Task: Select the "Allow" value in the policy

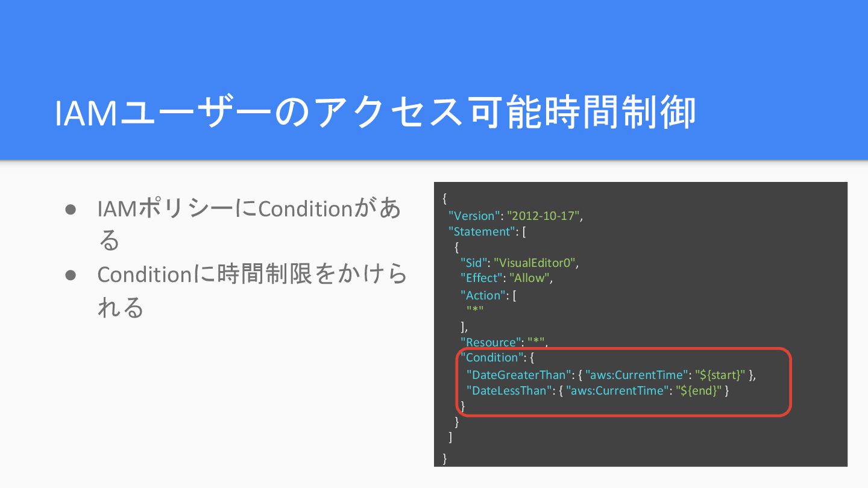Action: tap(530, 278)
